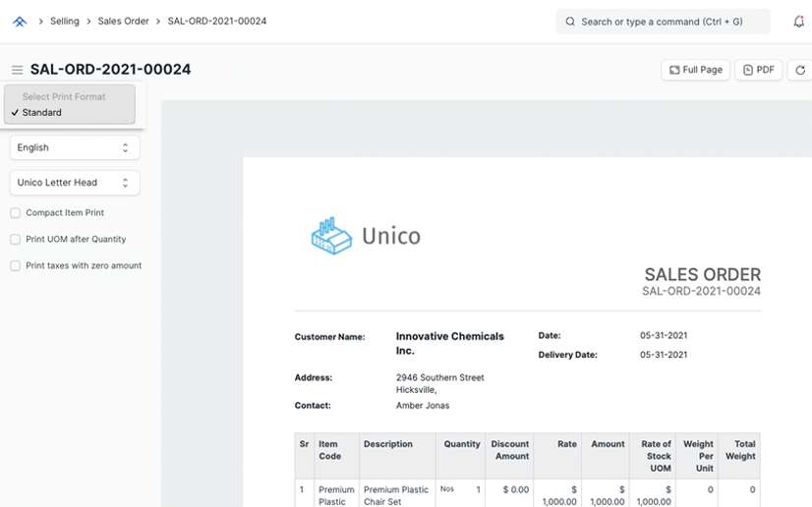Image resolution: width=812 pixels, height=507 pixels.
Task: Open the Full Page view
Action: point(695,70)
